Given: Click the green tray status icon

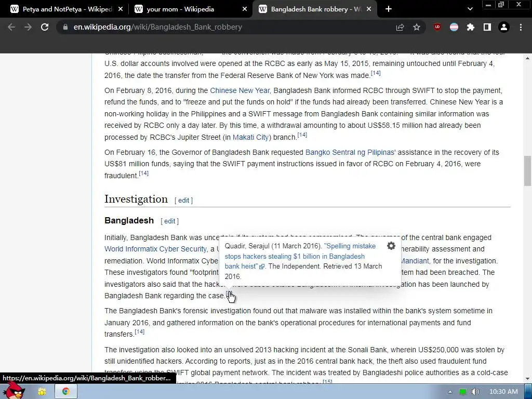Looking at the screenshot, I should [x=462, y=392].
